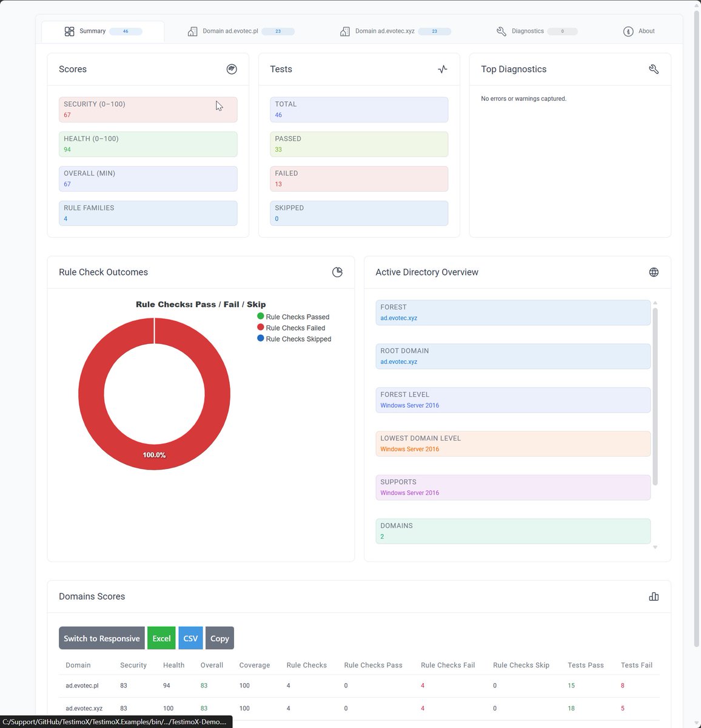Click the pulse icon in Tests card
Image resolution: width=701 pixels, height=728 pixels.
(x=443, y=69)
